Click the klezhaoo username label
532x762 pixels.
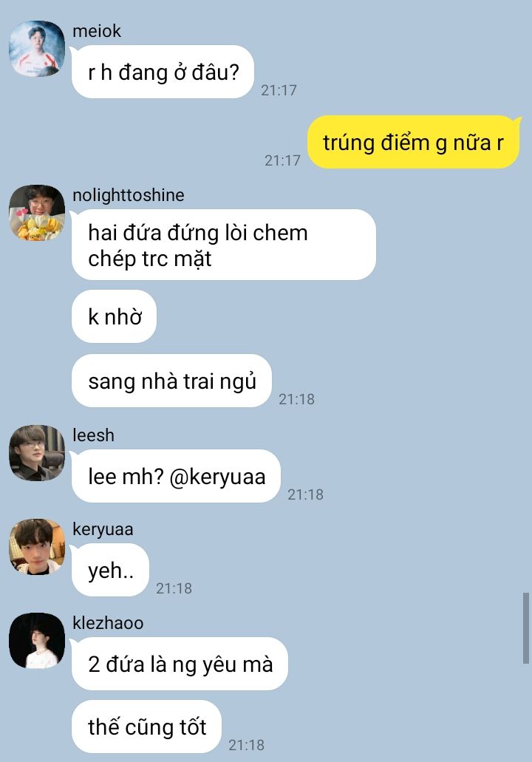pos(108,623)
